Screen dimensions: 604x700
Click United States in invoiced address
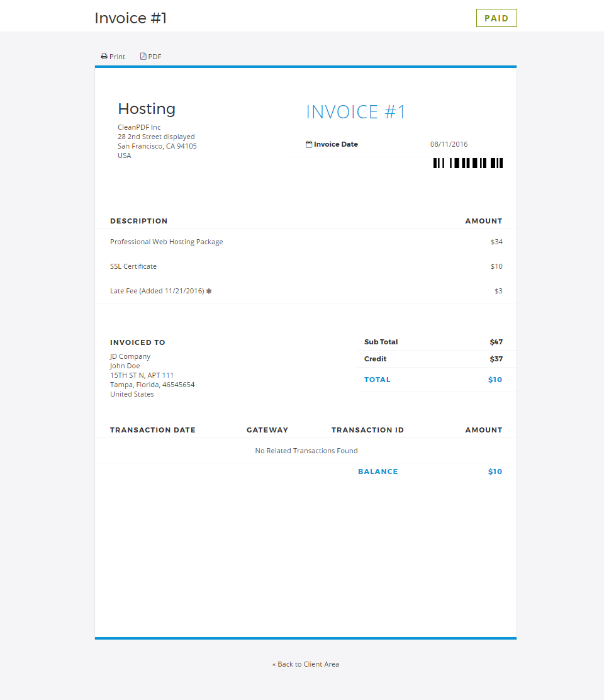pyautogui.click(x=132, y=394)
